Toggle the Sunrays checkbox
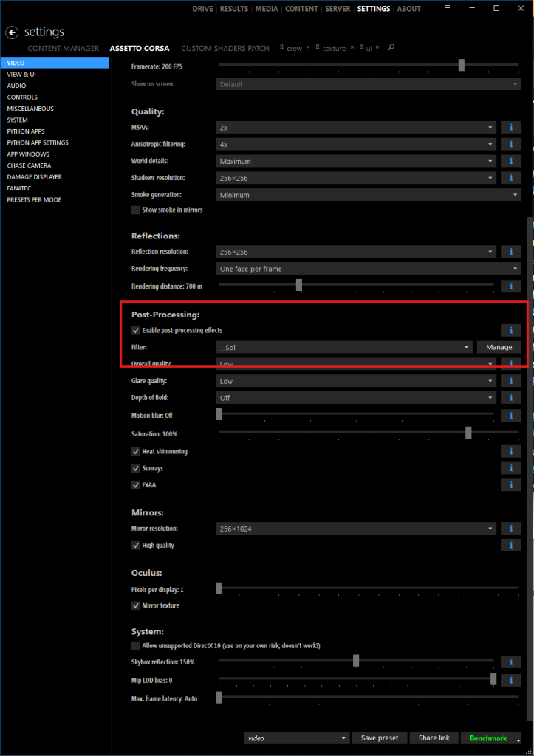534x756 pixels. coord(136,468)
